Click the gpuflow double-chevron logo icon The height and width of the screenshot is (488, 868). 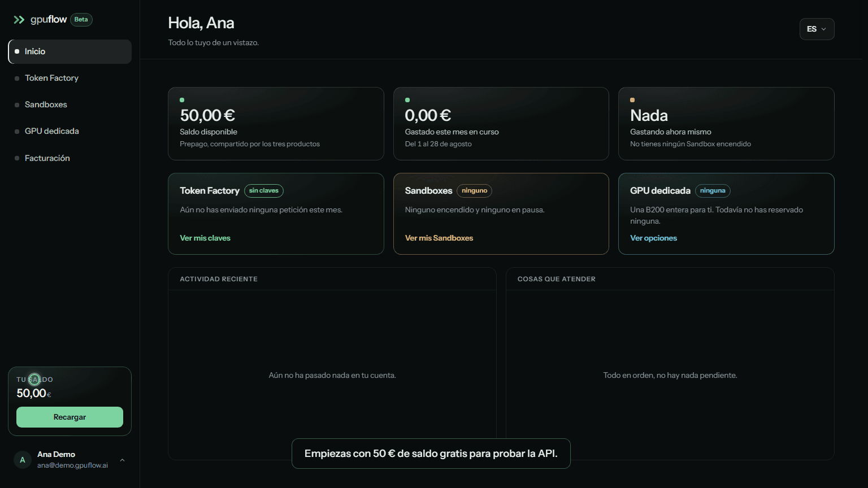click(19, 20)
